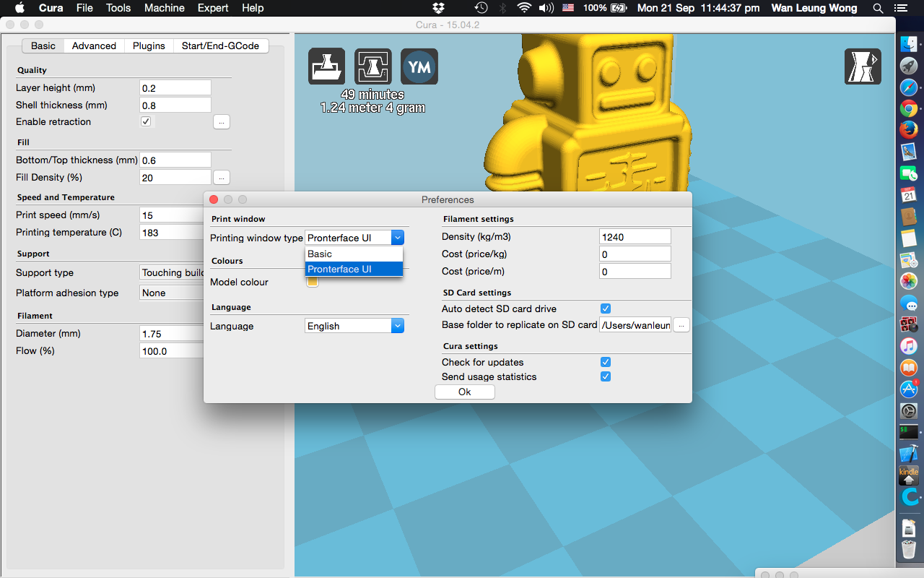Open the Tools menu
Screen dimensions: 924x578
[118, 8]
